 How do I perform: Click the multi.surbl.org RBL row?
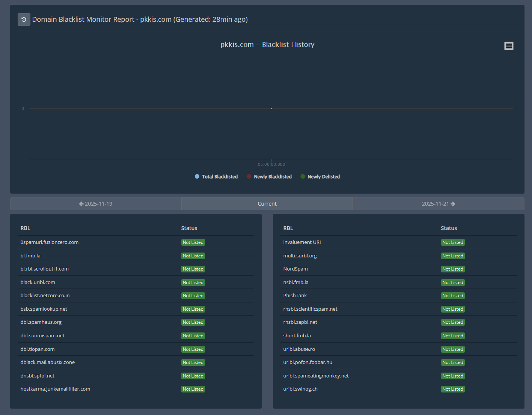[x=300, y=256]
